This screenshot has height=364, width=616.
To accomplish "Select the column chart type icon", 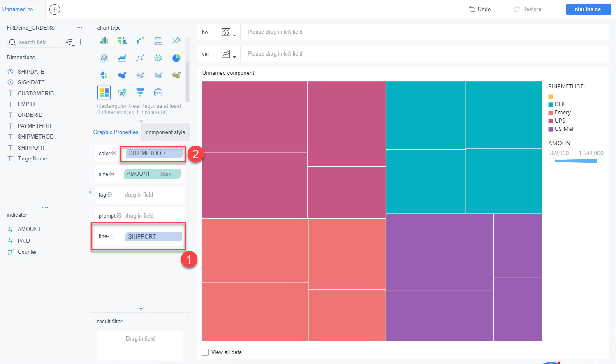I will (x=104, y=40).
